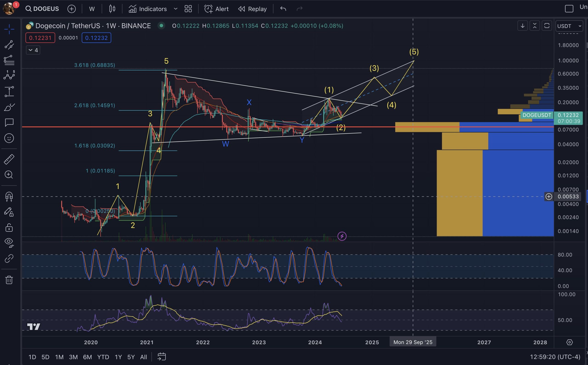The height and width of the screenshot is (365, 588).
Task: Toggle magnet mode snapping
Action: click(x=9, y=197)
